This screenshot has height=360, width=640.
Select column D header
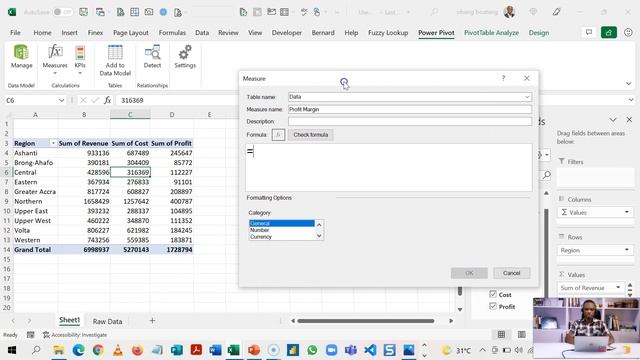[171, 115]
